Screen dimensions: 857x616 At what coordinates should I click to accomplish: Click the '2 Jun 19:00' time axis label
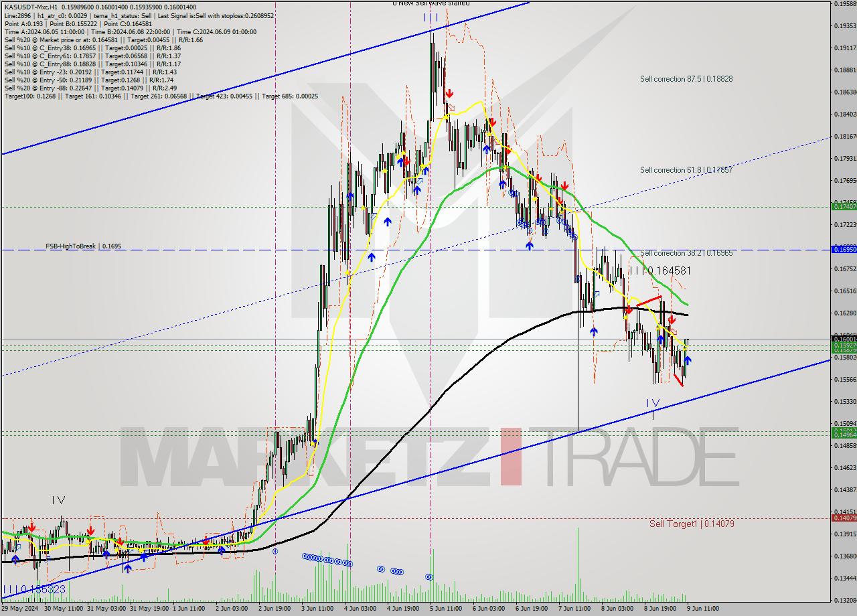point(275,609)
